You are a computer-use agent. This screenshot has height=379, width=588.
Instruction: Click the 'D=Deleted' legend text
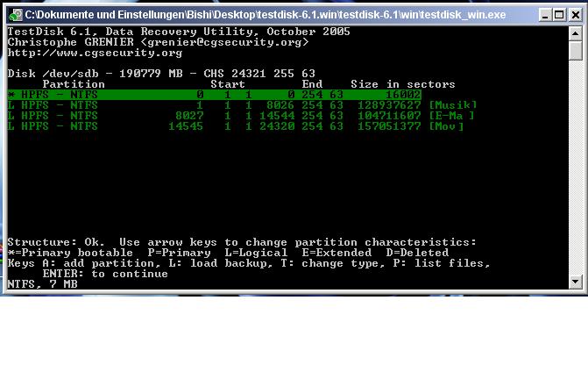click(x=417, y=253)
